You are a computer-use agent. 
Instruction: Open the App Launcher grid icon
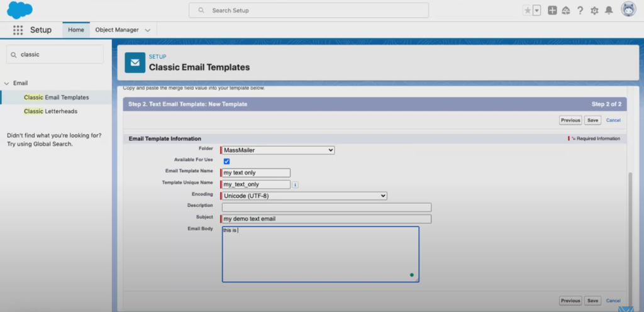pyautogui.click(x=18, y=30)
